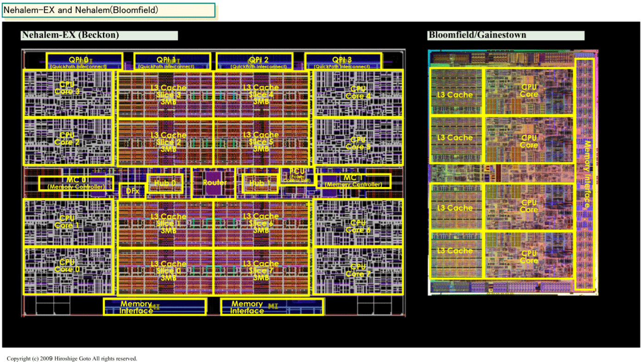Click the central Router block
The width and height of the screenshot is (644, 362).
coord(215,183)
